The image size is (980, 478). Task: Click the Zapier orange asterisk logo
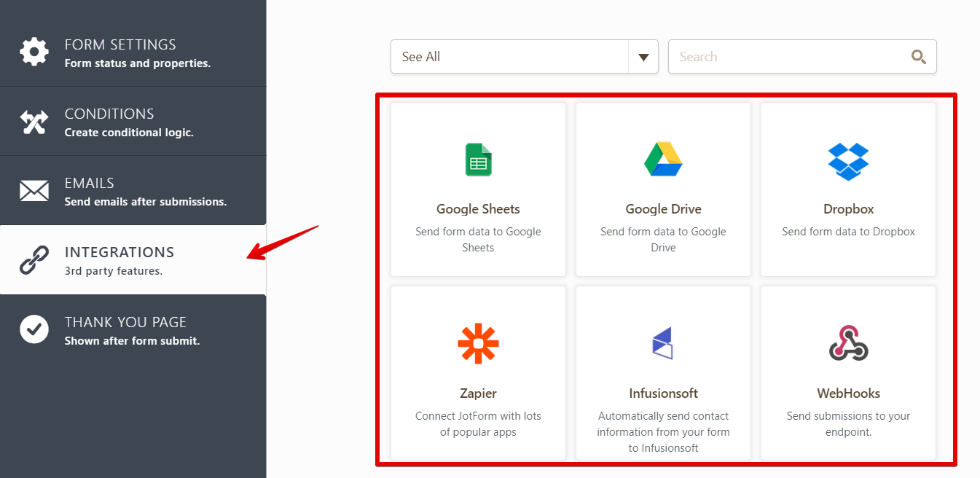[479, 343]
